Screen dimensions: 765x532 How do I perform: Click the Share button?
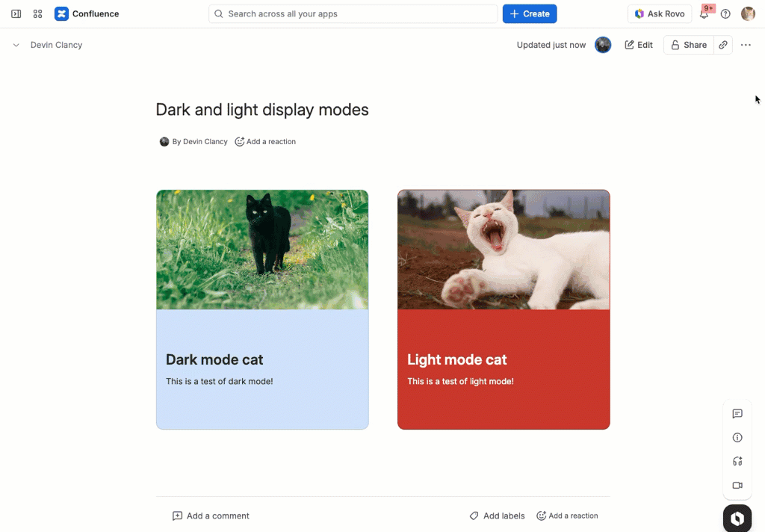pos(687,45)
